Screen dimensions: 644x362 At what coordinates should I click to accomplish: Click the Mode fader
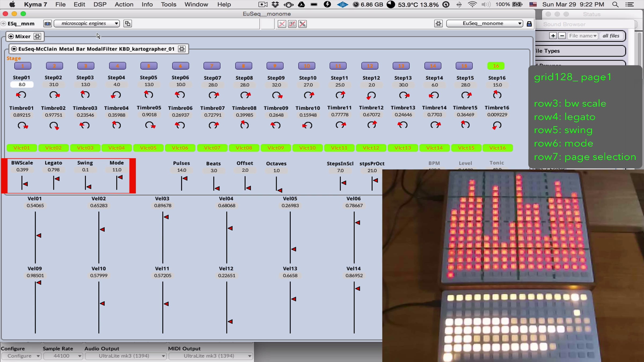click(117, 183)
